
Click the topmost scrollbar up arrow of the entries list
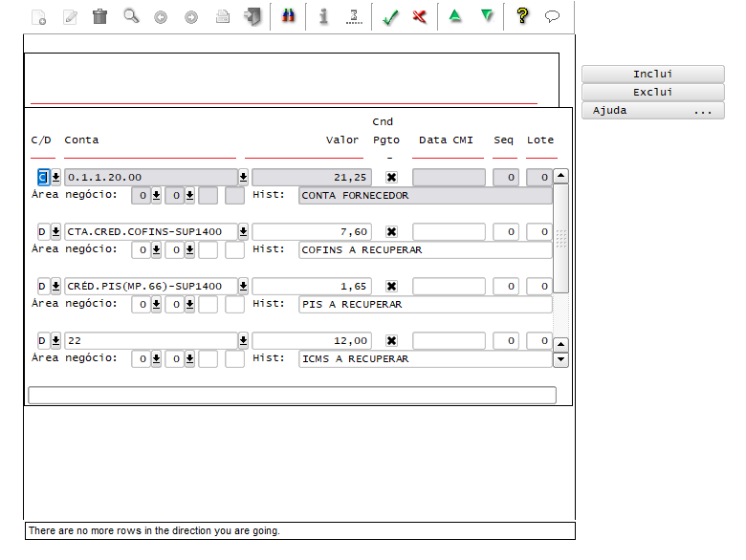[560, 176]
